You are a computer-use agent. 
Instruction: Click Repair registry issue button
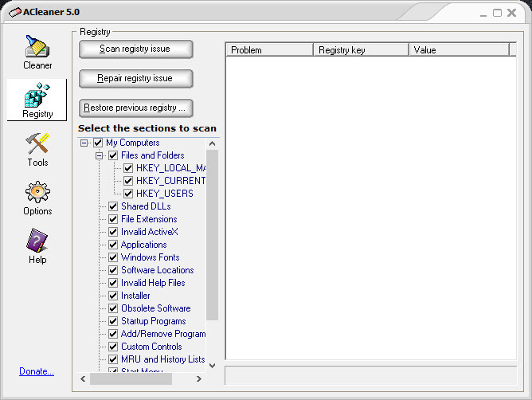click(136, 79)
